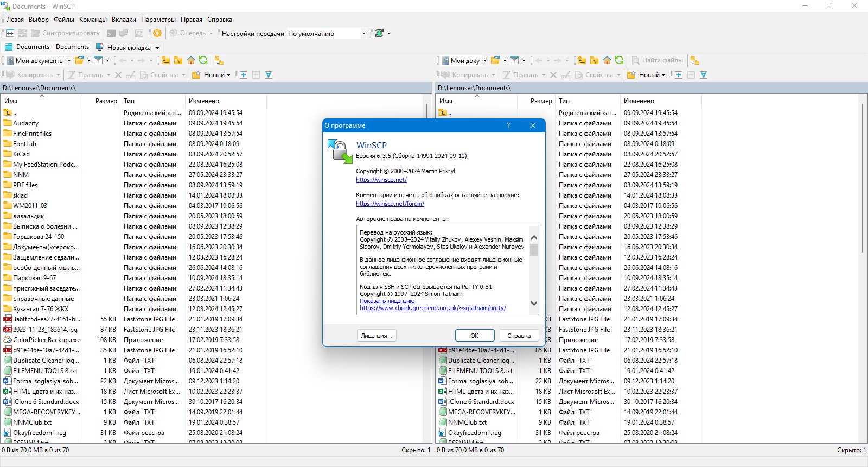Click the blue plus select-files icon in left panel
Screen dimensions: 868x467
pyautogui.click(x=244, y=75)
